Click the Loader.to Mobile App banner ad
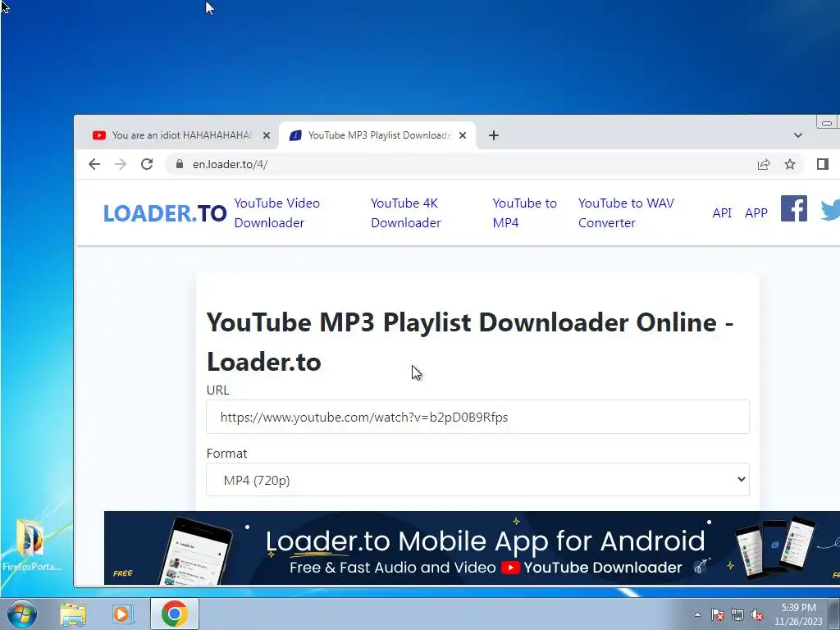 coord(472,547)
